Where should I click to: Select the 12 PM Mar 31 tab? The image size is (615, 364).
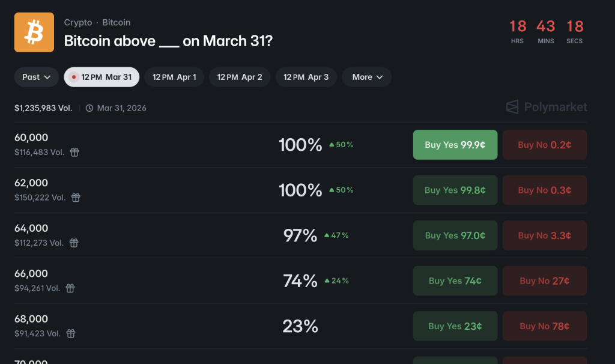pos(101,77)
